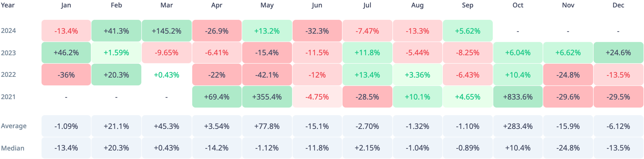644x159 pixels.
Task: Select the October 2021 +833.6% cell
Action: pyautogui.click(x=518, y=97)
